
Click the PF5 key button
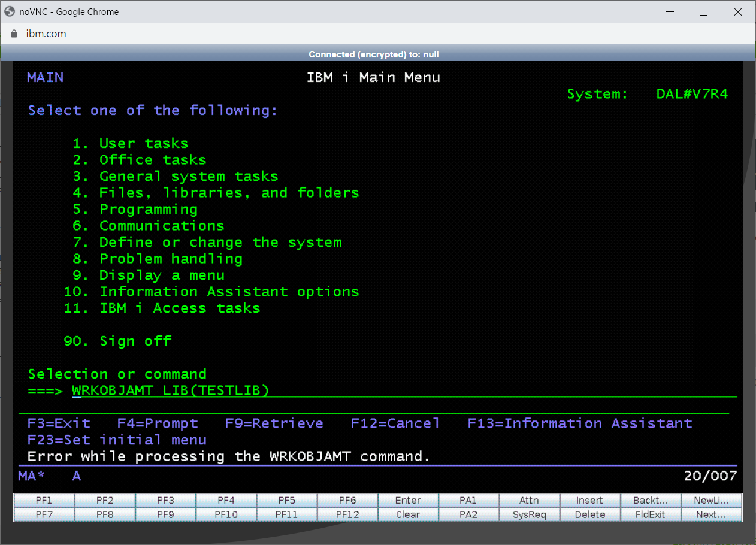tap(287, 500)
